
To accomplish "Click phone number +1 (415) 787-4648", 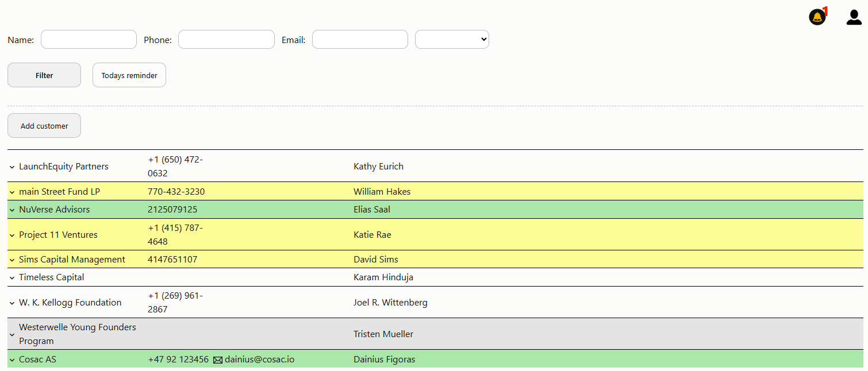I will [175, 235].
